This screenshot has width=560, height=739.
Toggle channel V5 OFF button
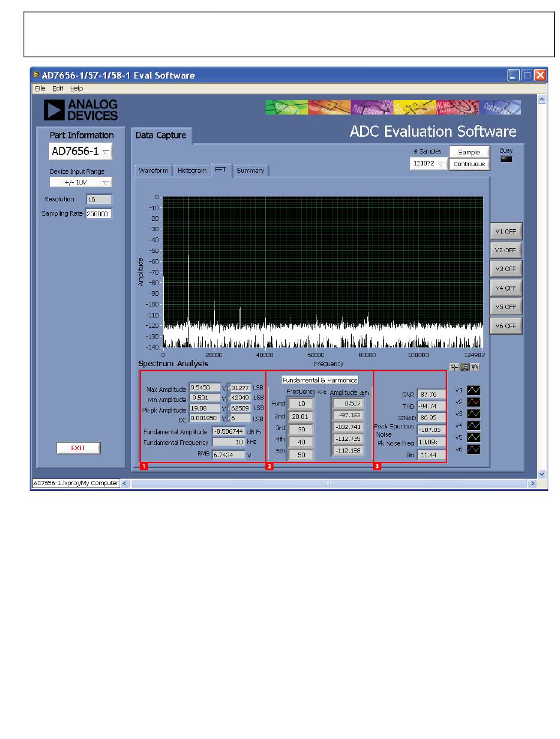pos(506,307)
